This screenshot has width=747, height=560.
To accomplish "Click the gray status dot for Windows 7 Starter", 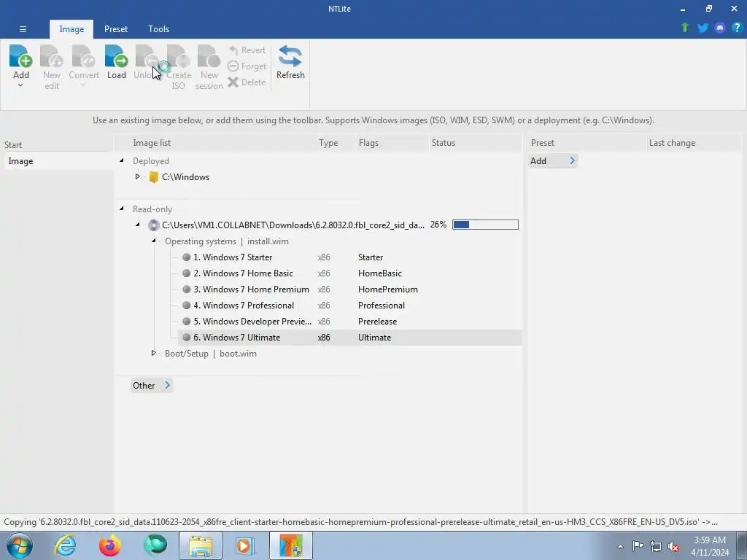I will point(186,257).
